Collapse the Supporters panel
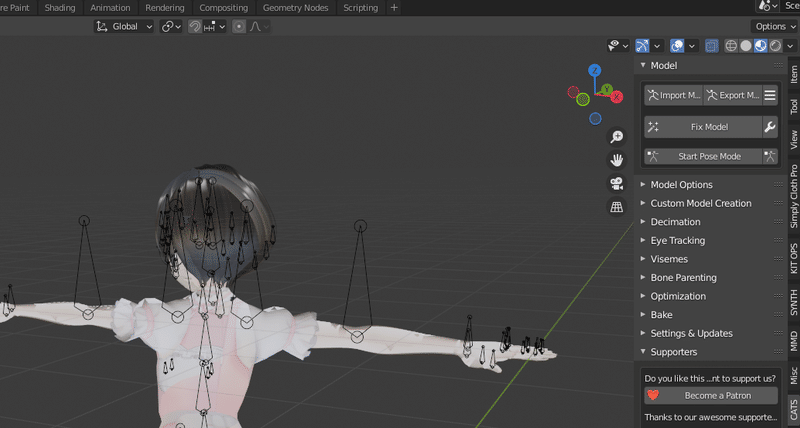The height and width of the screenshot is (428, 800). [x=711, y=352]
